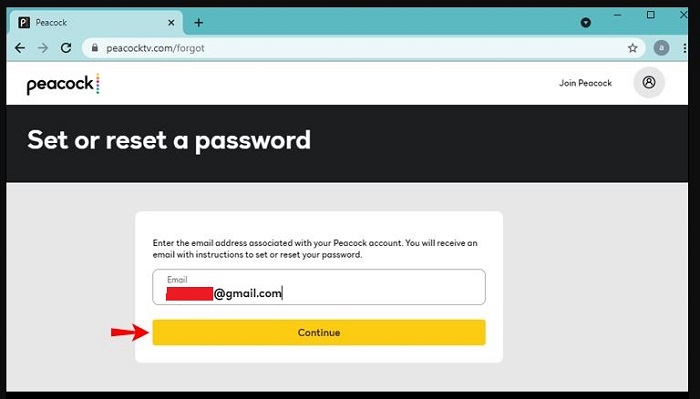Close the Chrome browser window
The image size is (700, 399).
(683, 15)
